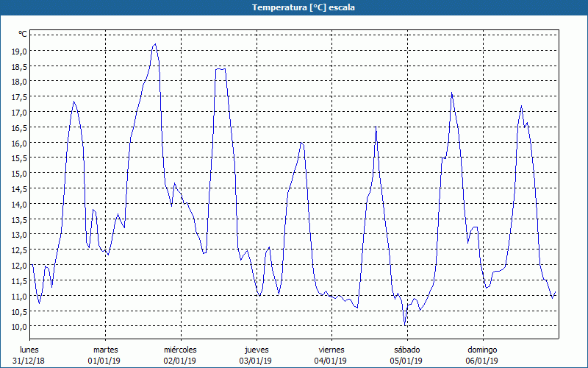Click the 10,0 y-axis value
Viewport: 588px width, 368px height.
coord(19,327)
